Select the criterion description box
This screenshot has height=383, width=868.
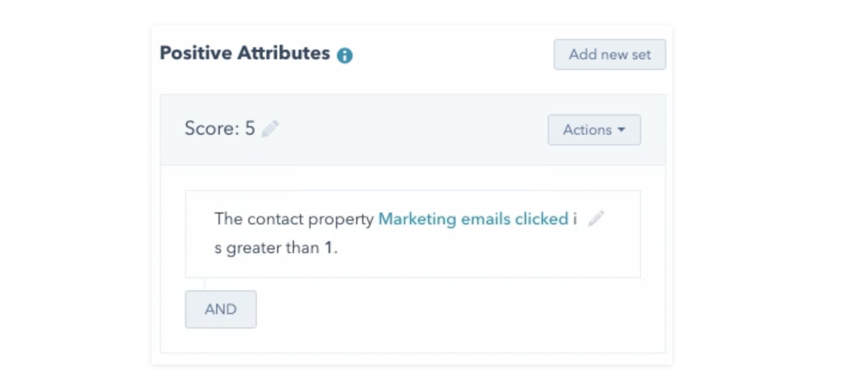point(413,233)
